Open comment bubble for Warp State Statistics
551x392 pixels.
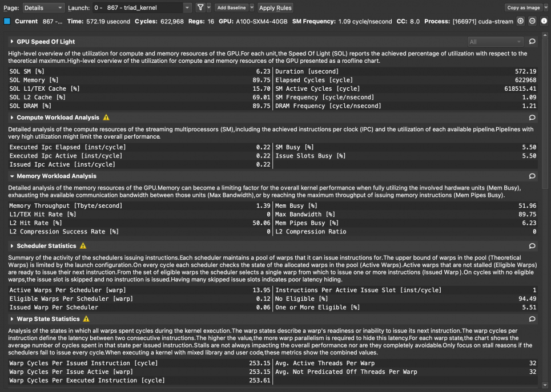click(532, 319)
